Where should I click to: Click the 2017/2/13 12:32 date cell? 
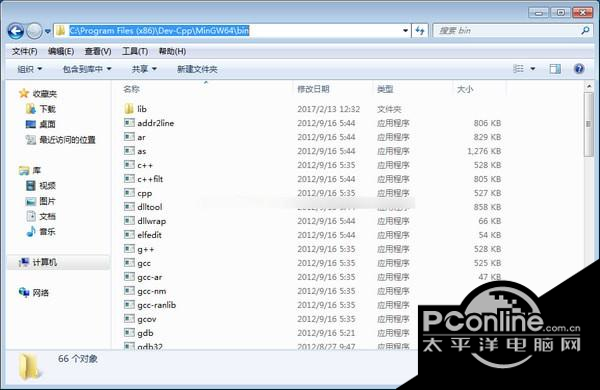pos(328,109)
